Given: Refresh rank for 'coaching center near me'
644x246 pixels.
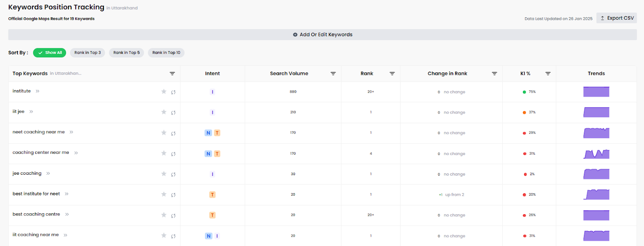Looking at the screenshot, I should (173, 154).
